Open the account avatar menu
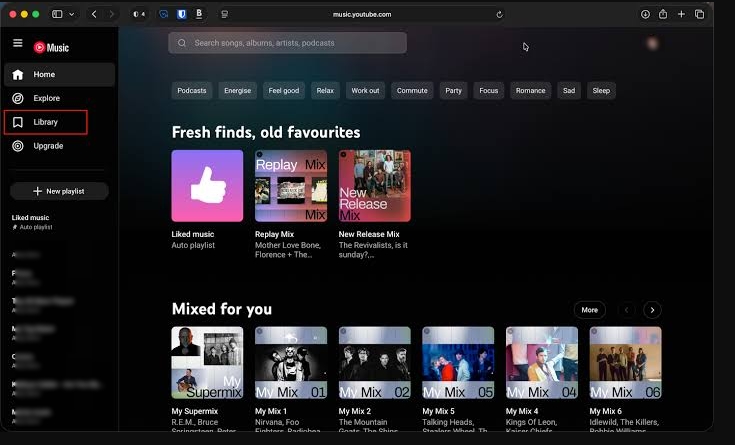This screenshot has height=445, width=735. (652, 44)
